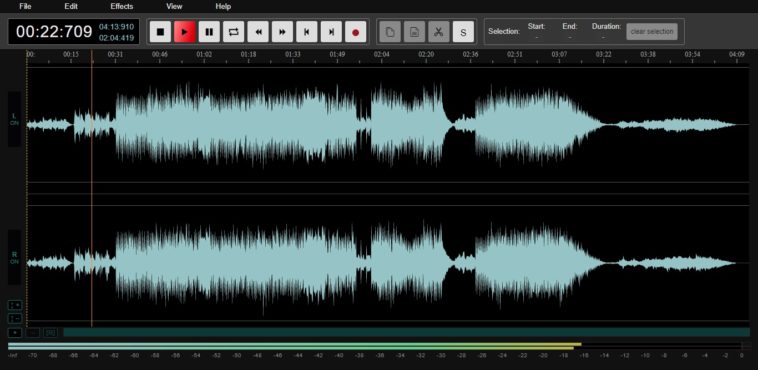Click the S toolbar button
This screenshot has width=758, height=370.
coord(463,32)
